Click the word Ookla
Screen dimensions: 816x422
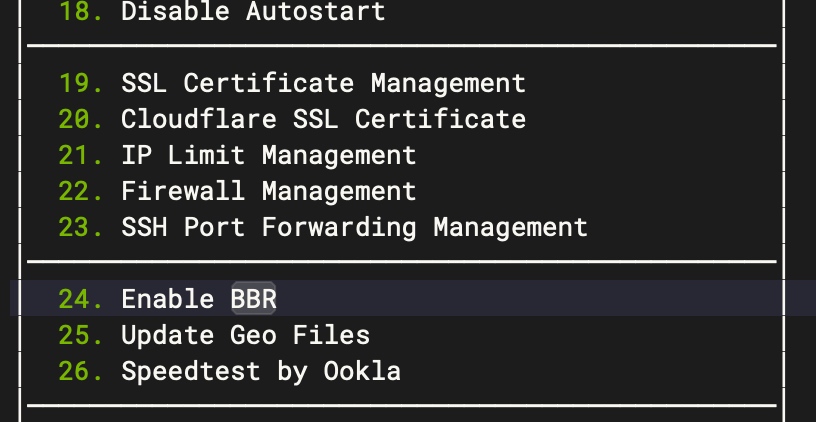pyautogui.click(x=362, y=371)
